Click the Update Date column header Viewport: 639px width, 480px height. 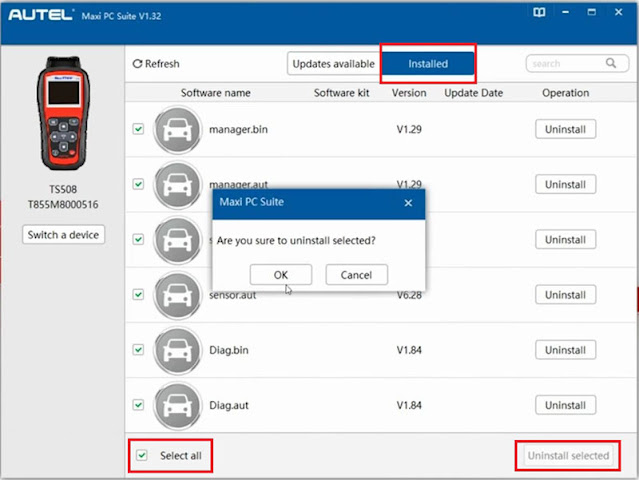(474, 93)
